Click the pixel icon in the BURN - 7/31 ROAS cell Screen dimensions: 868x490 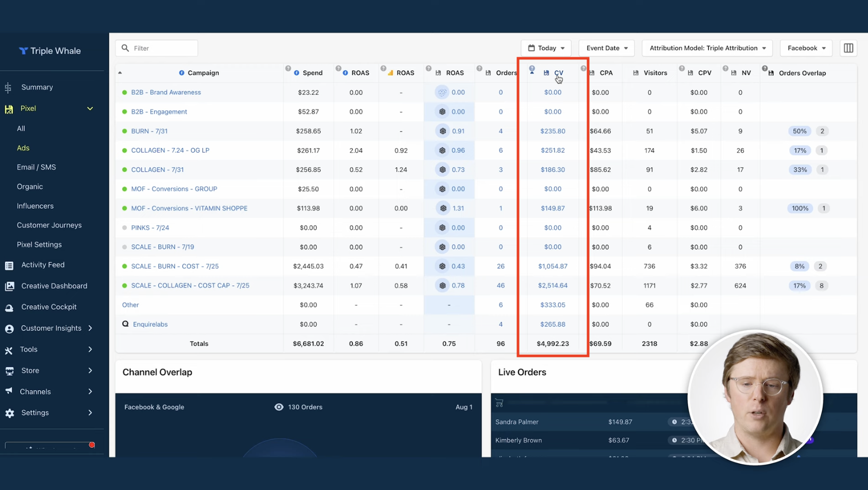click(x=443, y=131)
